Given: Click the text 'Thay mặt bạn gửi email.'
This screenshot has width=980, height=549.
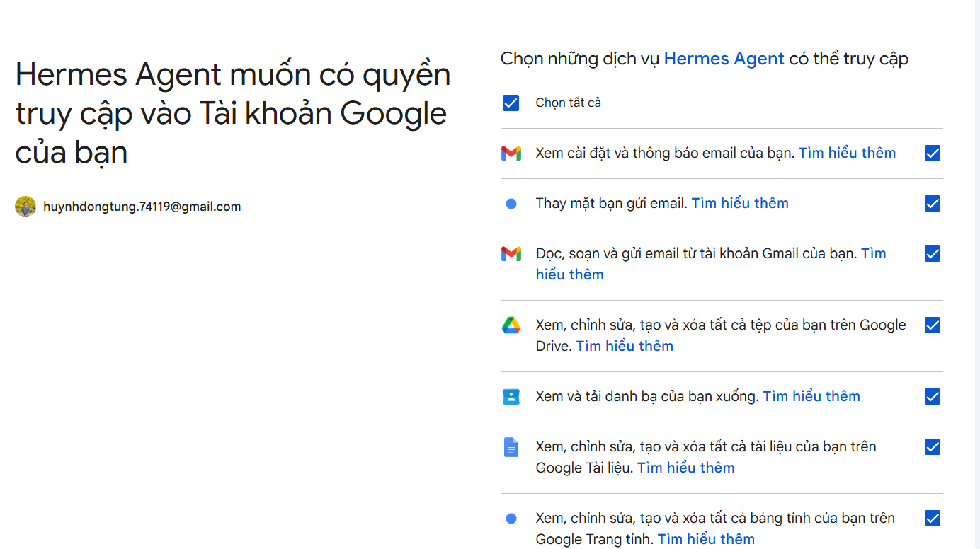Looking at the screenshot, I should (x=612, y=203).
